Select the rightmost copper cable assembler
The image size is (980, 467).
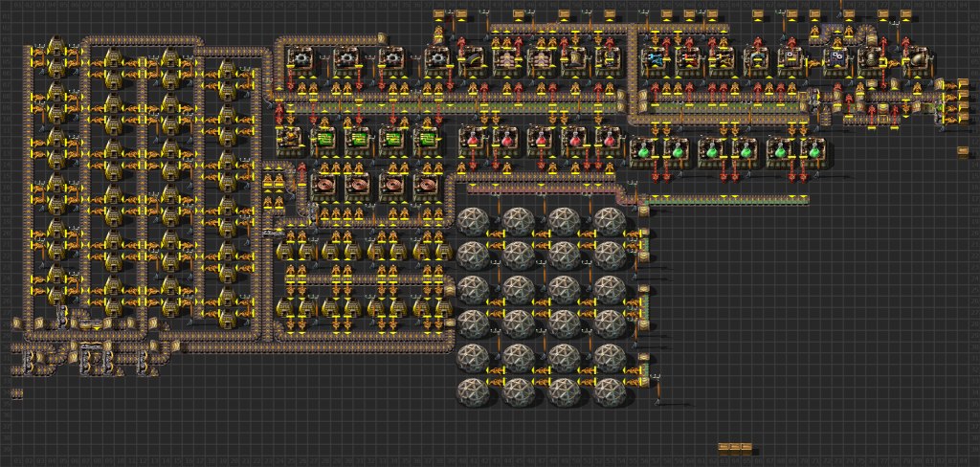[427, 182]
